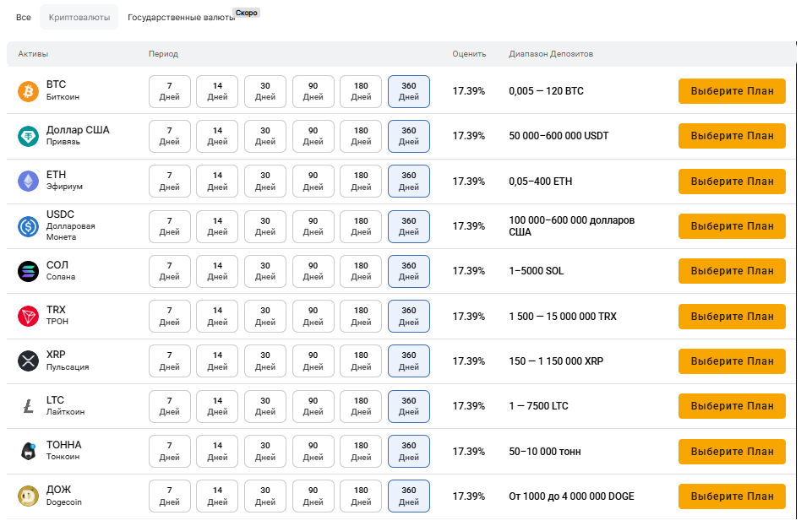Open the Криптовалюты tab

click(x=79, y=17)
